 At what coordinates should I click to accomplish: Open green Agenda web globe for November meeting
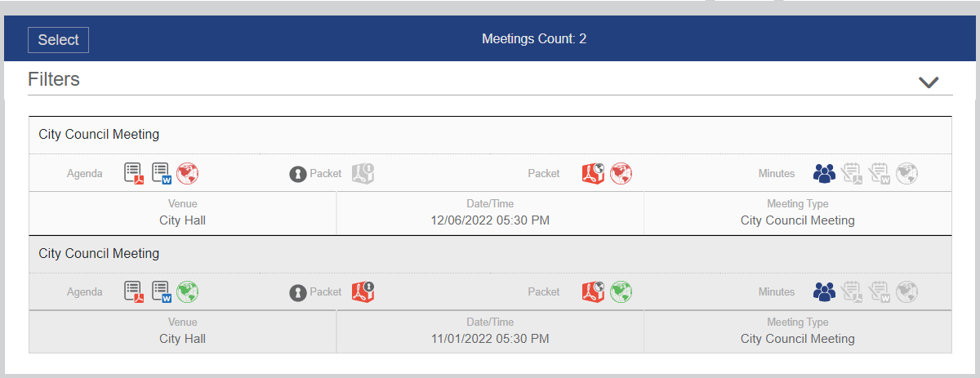click(x=188, y=291)
